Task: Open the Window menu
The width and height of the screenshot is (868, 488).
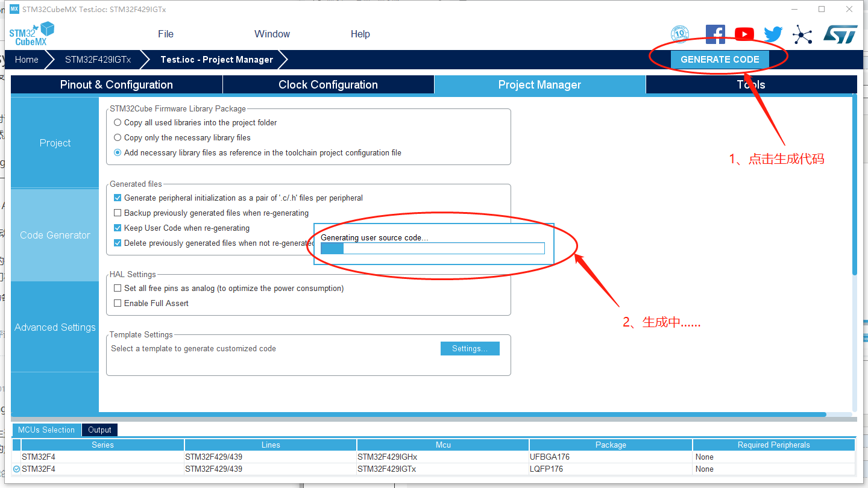Action: click(272, 34)
